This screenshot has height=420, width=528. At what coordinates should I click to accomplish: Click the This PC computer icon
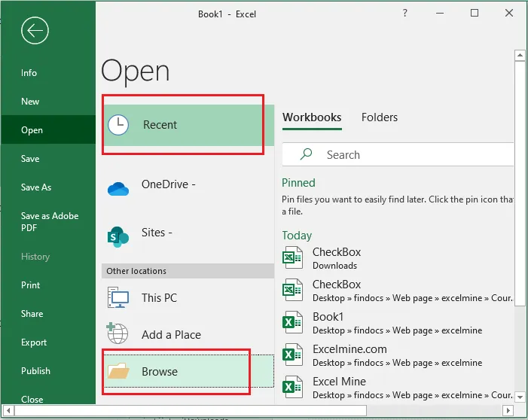118,297
